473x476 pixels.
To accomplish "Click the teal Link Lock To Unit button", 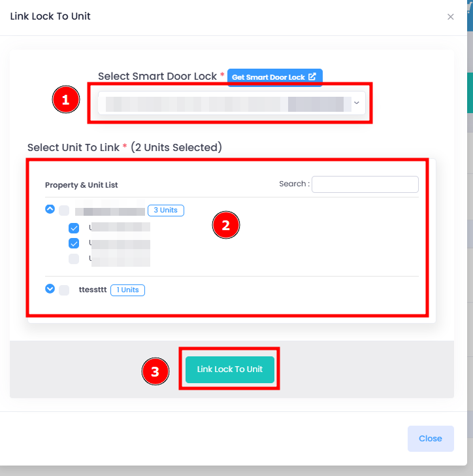I will coord(230,369).
